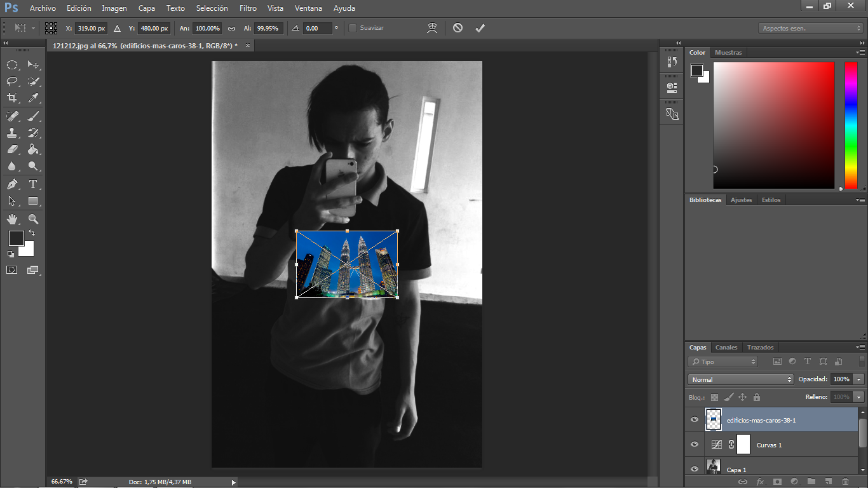This screenshot has height=488, width=868.
Task: Select the Hand tool
Action: pyautogui.click(x=12, y=219)
